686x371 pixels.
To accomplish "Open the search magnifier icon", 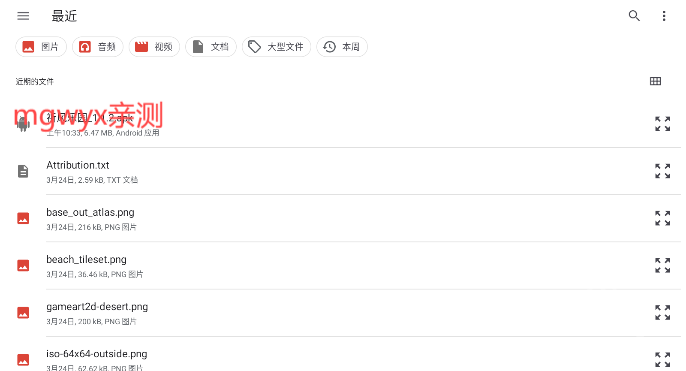I will point(634,16).
